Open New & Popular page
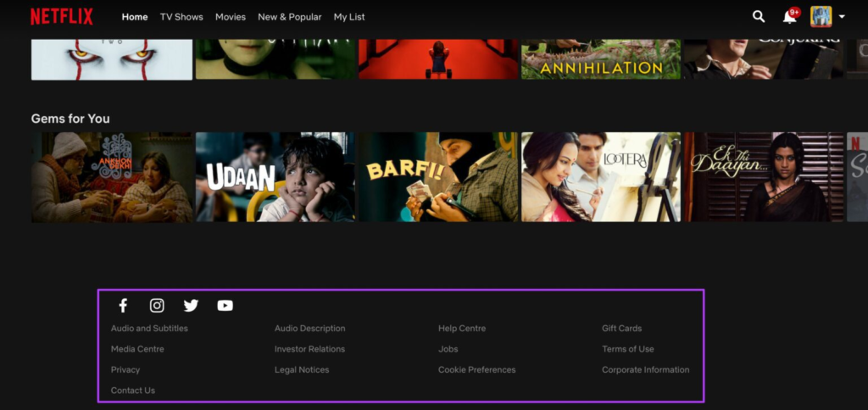 tap(289, 17)
